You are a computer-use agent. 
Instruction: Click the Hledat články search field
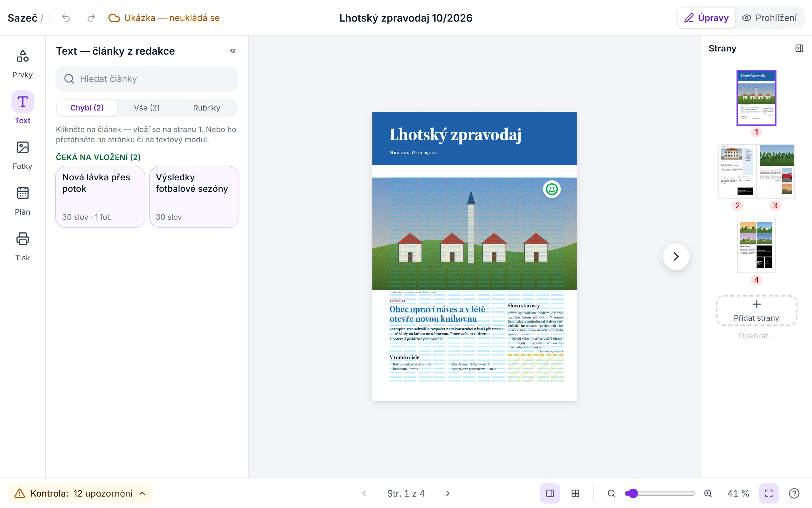pos(147,79)
